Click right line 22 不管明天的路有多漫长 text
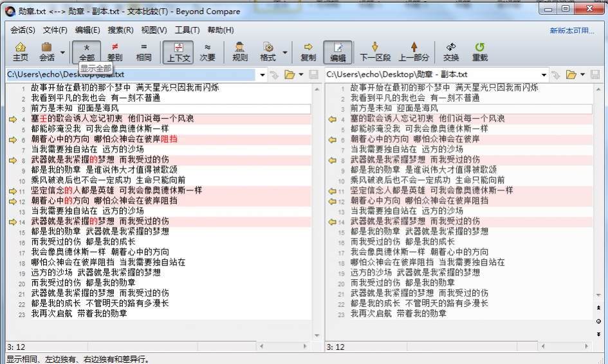Image resolution: width=608 pixels, height=364 pixels. pyautogui.click(x=447, y=304)
